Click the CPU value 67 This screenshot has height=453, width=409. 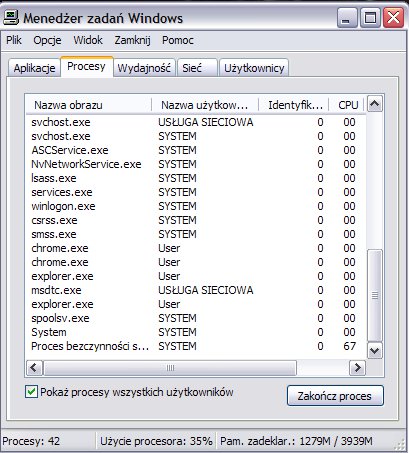[x=349, y=346]
